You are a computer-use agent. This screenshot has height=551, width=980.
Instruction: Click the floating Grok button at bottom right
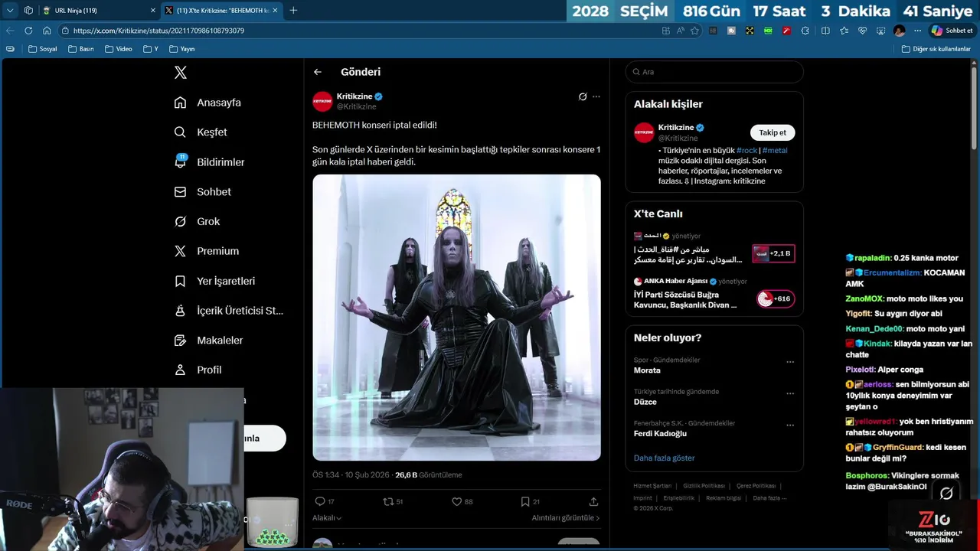click(x=946, y=494)
